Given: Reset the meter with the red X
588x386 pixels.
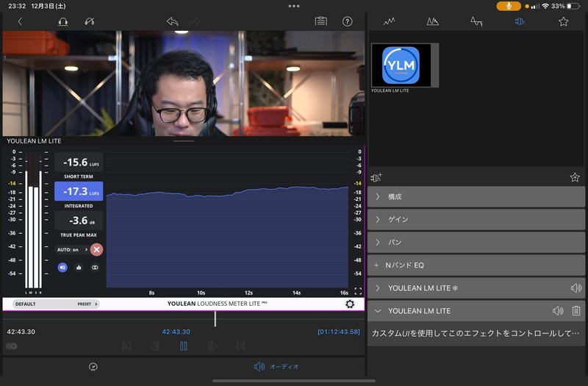Looking at the screenshot, I should pos(97,249).
